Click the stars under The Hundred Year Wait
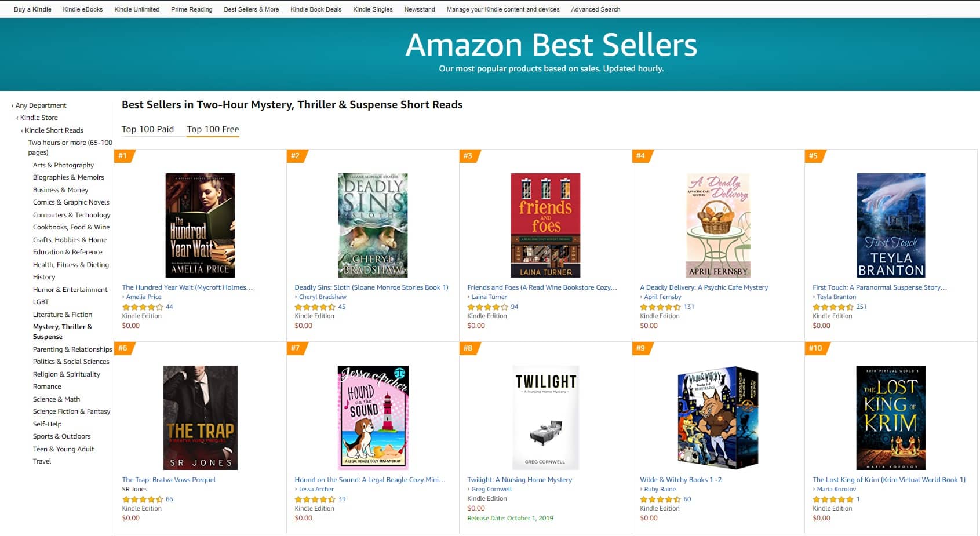The height and width of the screenshot is (536, 980). tap(142, 307)
